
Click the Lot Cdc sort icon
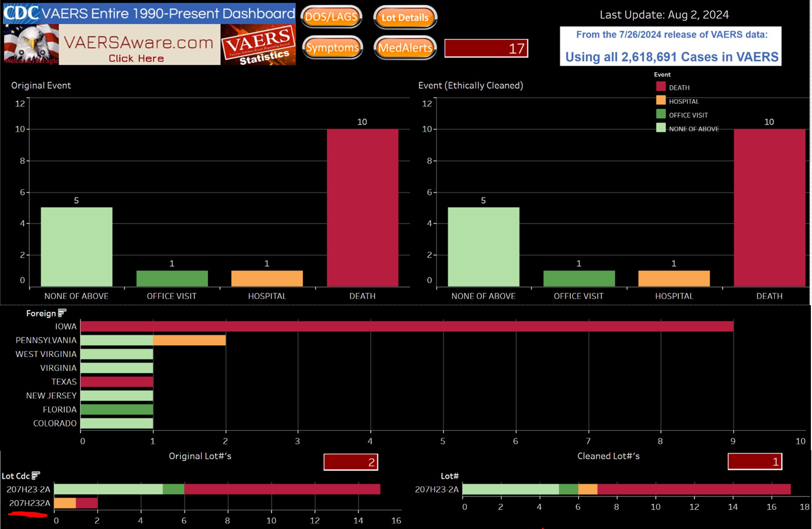(35, 476)
